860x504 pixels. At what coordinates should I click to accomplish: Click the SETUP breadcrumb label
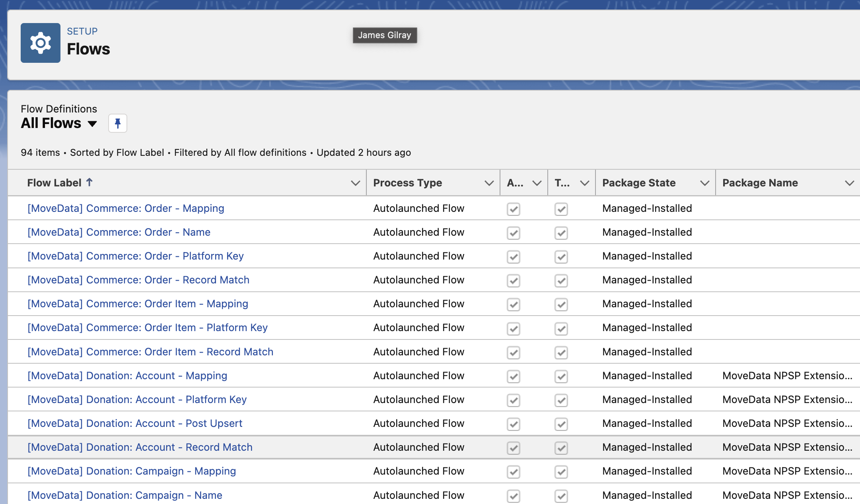[x=82, y=31]
